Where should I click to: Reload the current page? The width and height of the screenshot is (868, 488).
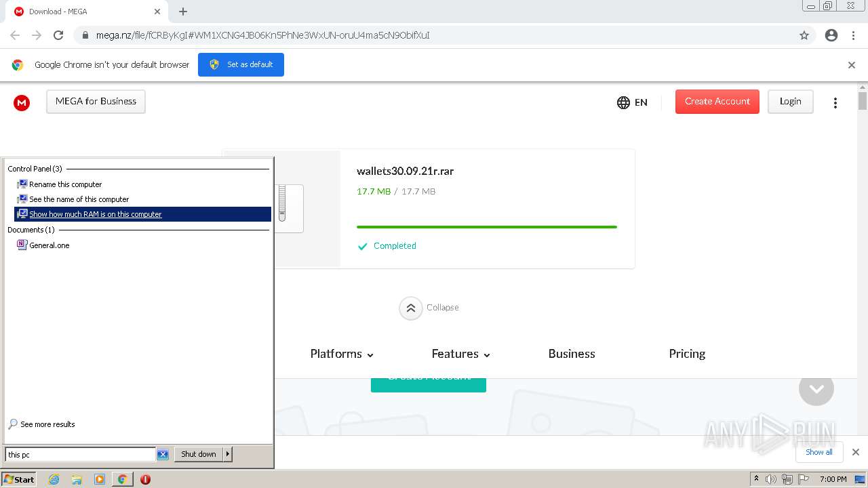[58, 35]
